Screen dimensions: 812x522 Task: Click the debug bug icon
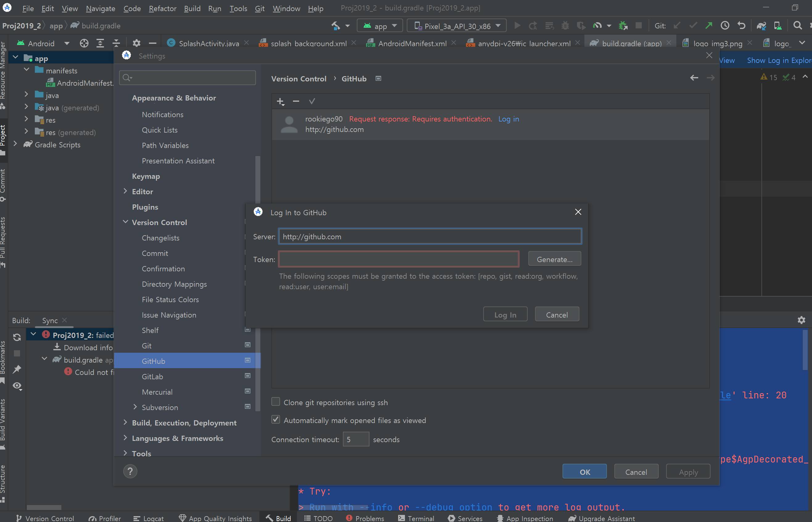[x=565, y=26]
